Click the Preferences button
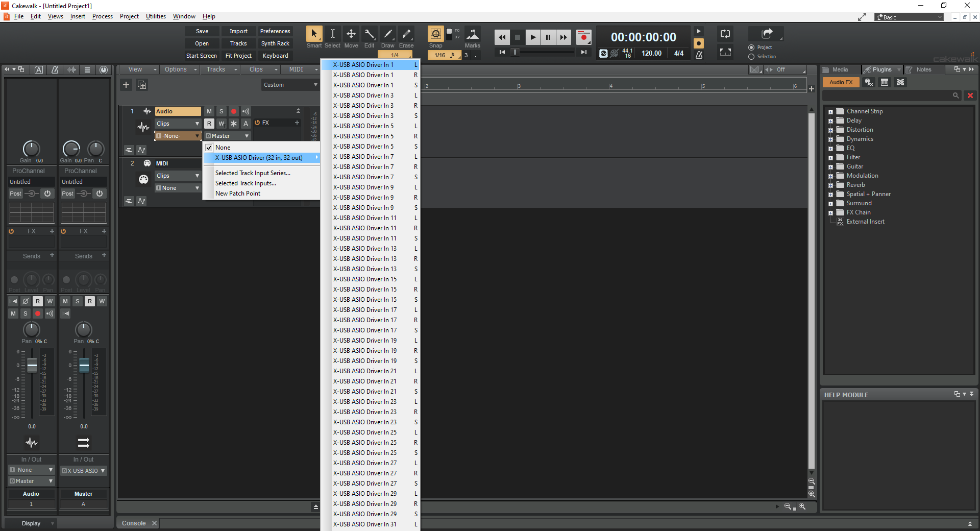 [275, 31]
